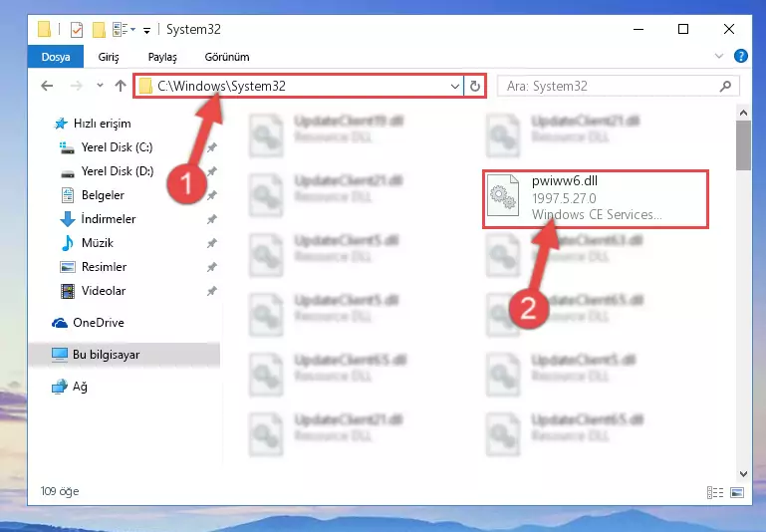Go back with the left arrow button
766x532 pixels.
(47, 86)
